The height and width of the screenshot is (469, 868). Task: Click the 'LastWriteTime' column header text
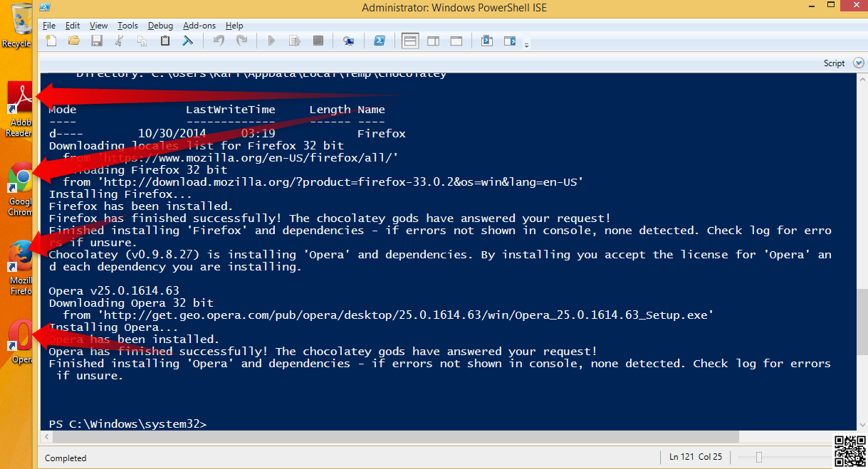(230, 110)
